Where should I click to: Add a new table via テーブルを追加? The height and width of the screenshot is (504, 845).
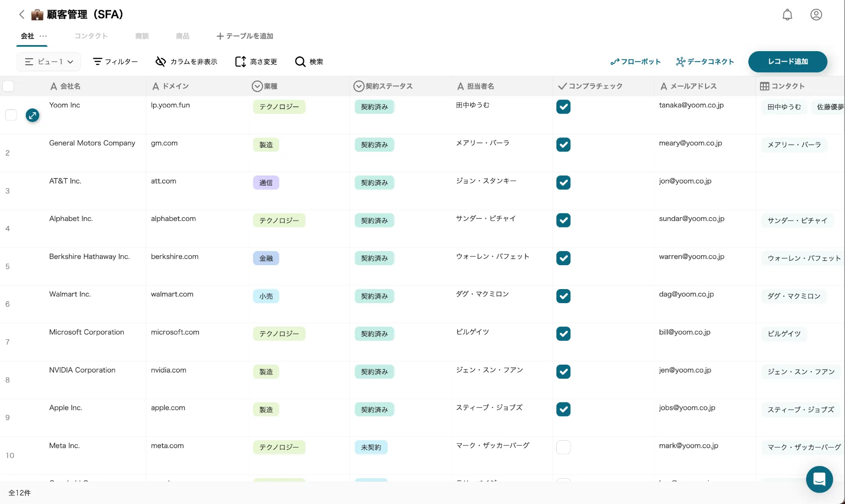pyautogui.click(x=244, y=36)
